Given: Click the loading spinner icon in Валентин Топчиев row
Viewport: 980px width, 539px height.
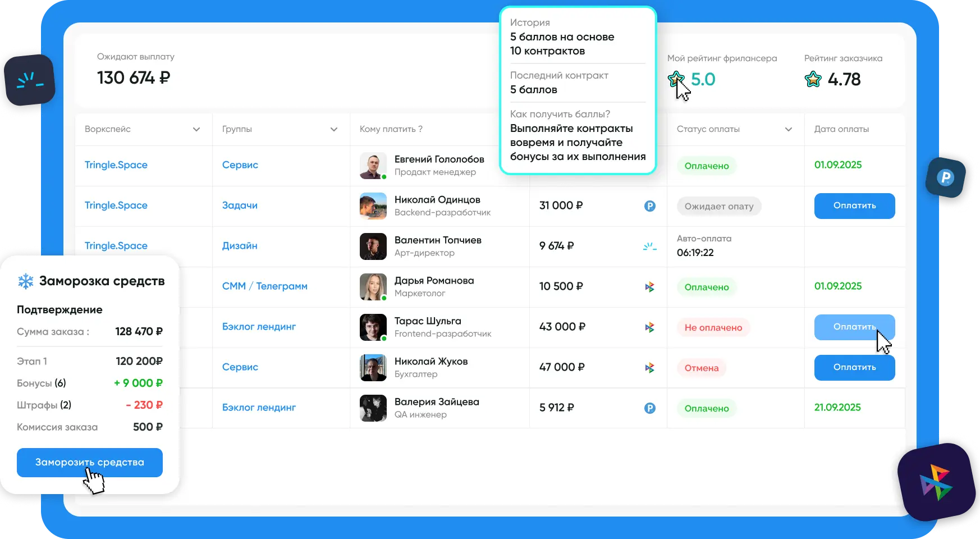Looking at the screenshot, I should coord(649,246).
